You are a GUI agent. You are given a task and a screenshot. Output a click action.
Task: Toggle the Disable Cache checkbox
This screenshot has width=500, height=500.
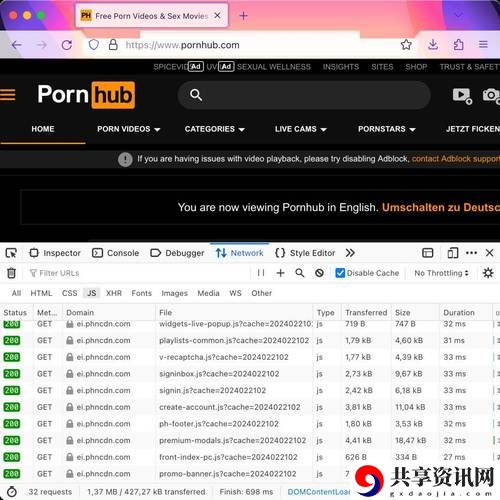tap(340, 273)
